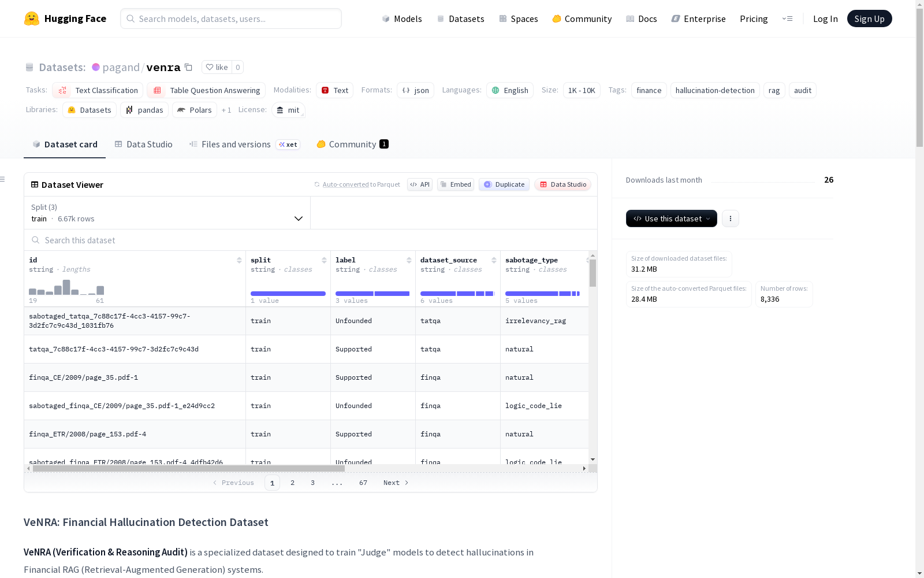Image resolution: width=924 pixels, height=578 pixels.
Task: Click the id lengths histogram
Action: click(x=66, y=287)
